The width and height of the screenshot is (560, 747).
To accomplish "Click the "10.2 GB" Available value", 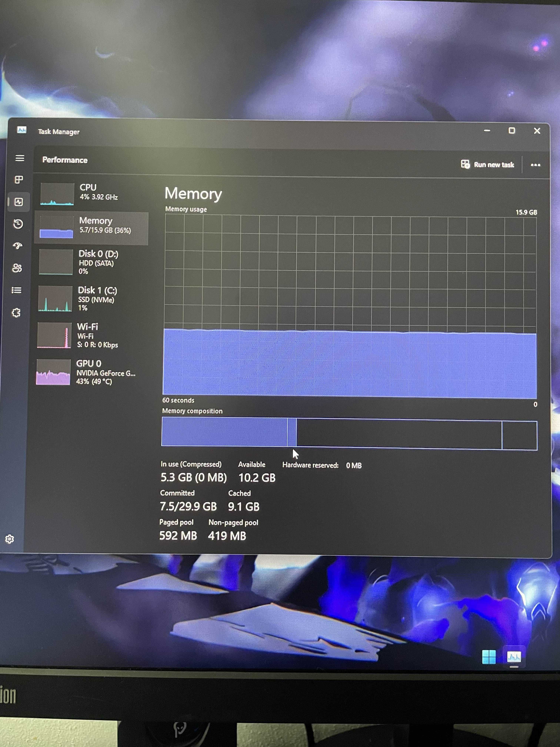I will (x=257, y=478).
